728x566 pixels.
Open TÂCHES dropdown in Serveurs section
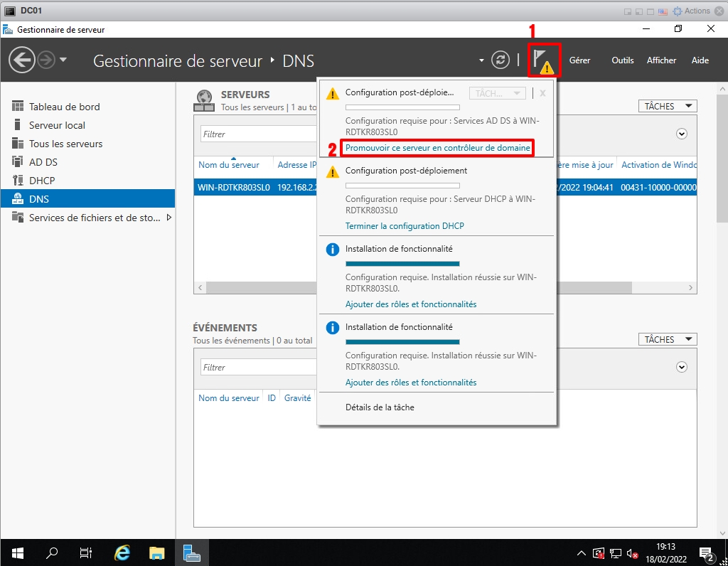(x=668, y=106)
